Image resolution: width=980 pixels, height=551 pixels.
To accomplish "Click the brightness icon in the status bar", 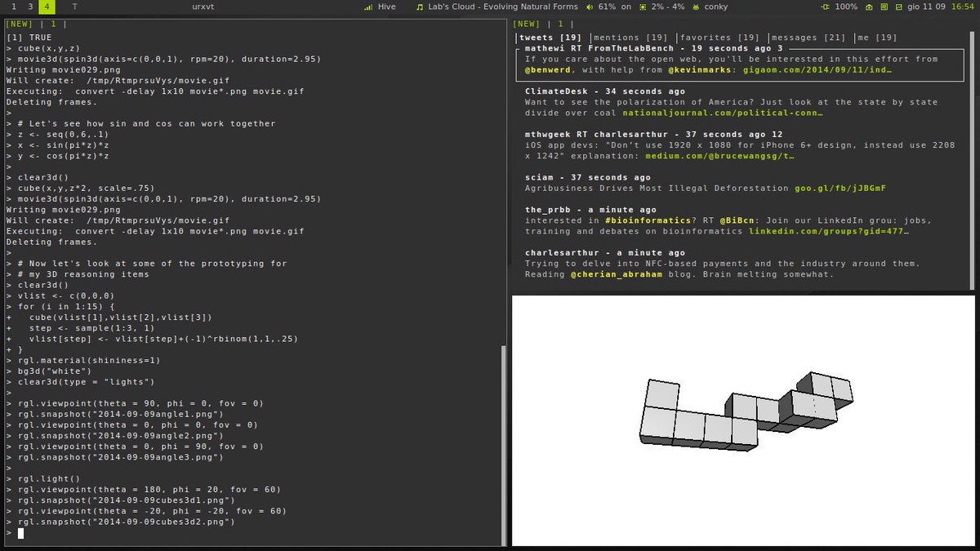I will [884, 7].
